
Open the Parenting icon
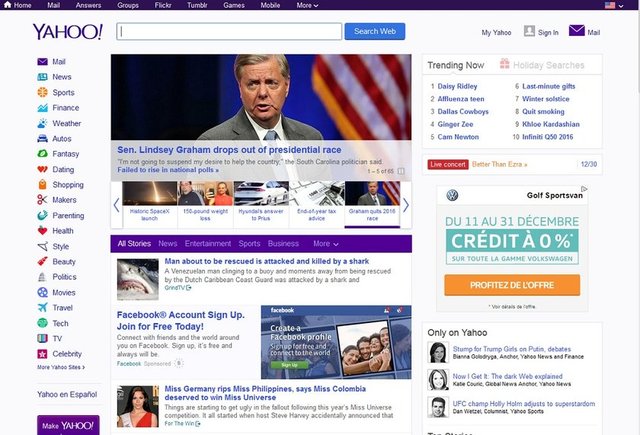click(42, 215)
